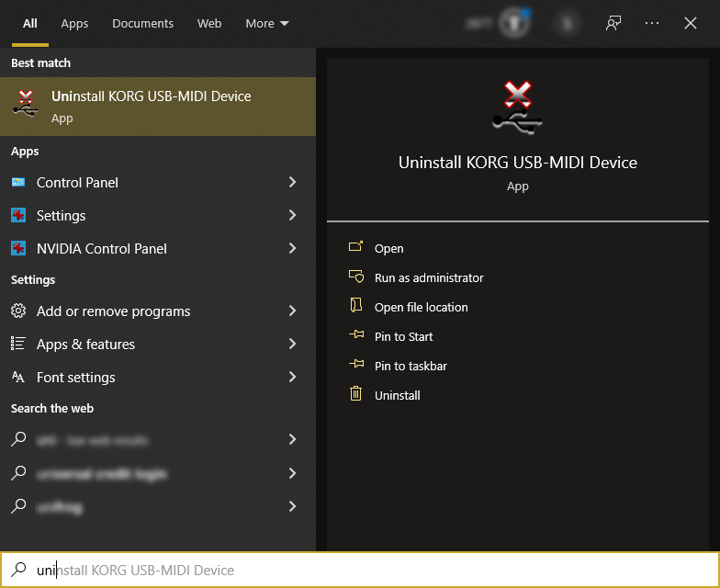The image size is (720, 588).
Task: Click the Font settings icon
Action: click(18, 377)
